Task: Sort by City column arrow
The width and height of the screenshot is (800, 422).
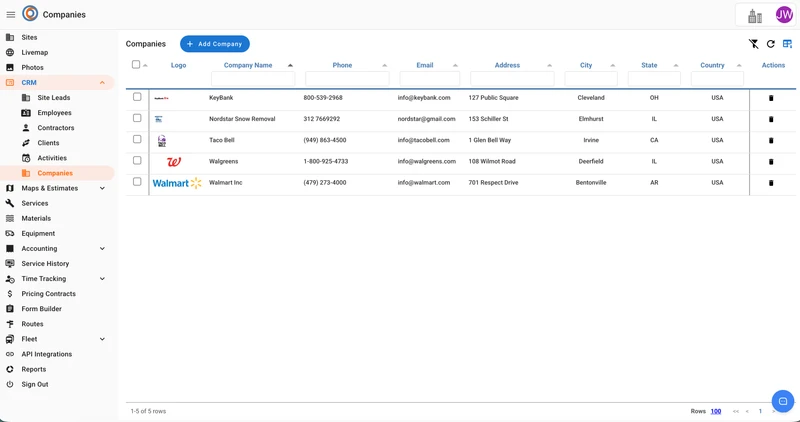Action: (x=613, y=65)
